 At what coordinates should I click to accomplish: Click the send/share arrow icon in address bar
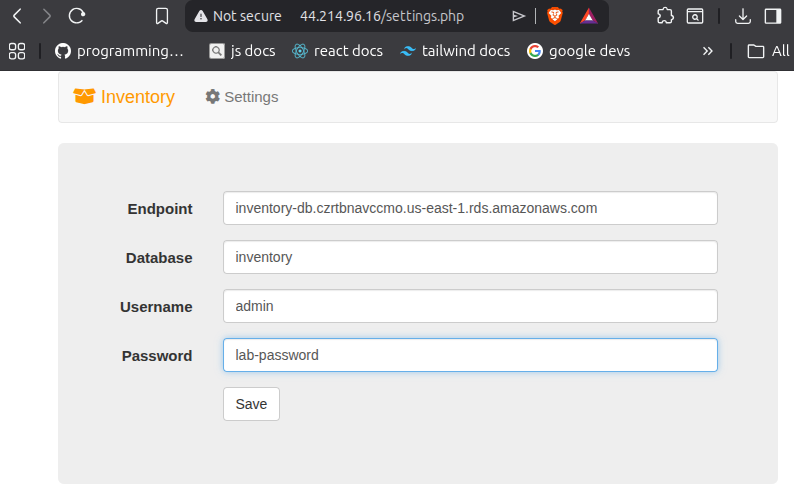[518, 16]
